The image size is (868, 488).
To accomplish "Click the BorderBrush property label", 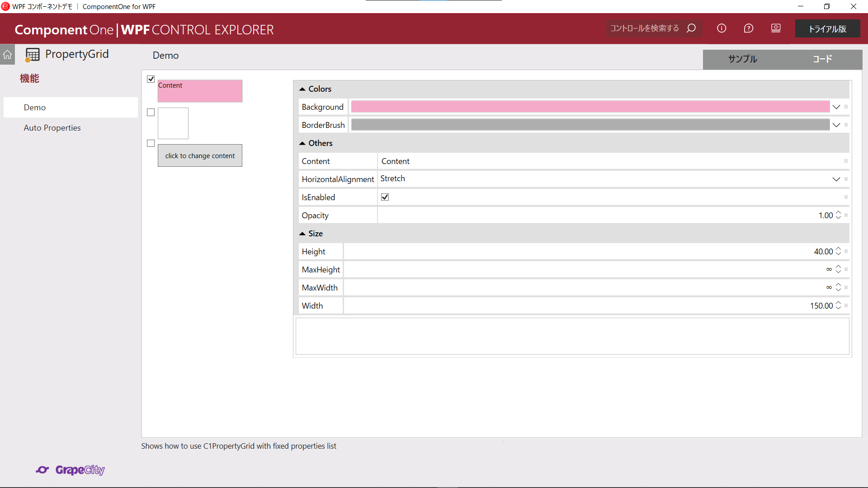I will tap(323, 125).
